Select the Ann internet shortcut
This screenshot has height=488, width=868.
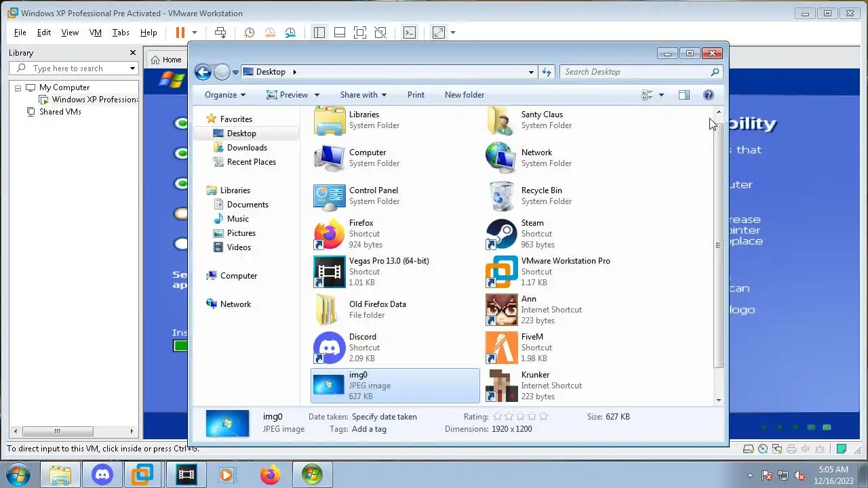[x=568, y=310]
